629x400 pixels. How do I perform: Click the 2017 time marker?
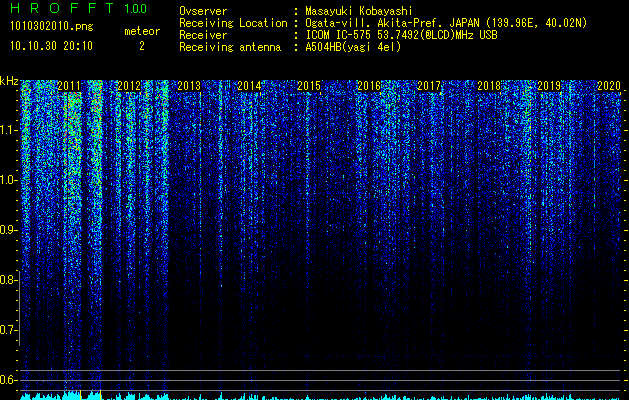pyautogui.click(x=429, y=86)
